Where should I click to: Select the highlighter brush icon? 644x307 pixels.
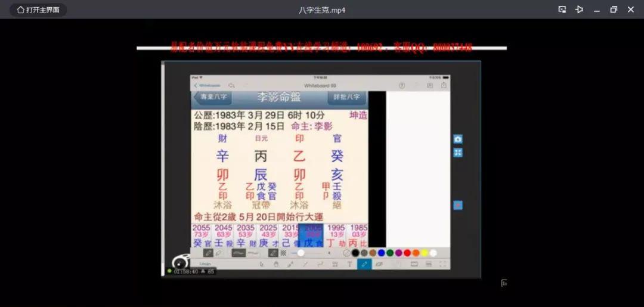coord(273,253)
